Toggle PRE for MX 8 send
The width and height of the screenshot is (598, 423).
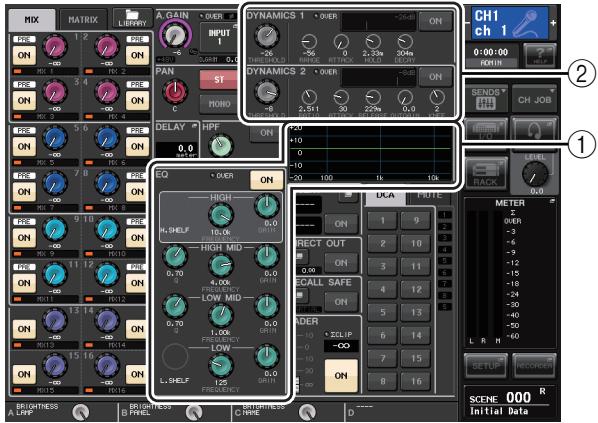(137, 176)
